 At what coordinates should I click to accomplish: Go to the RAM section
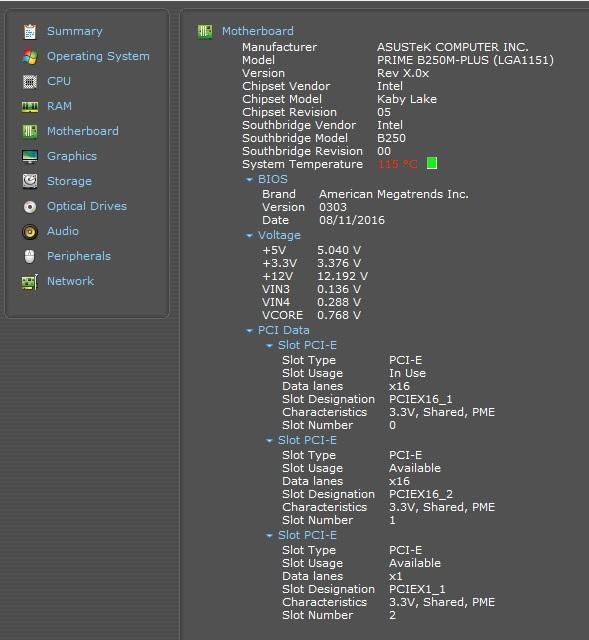(59, 106)
